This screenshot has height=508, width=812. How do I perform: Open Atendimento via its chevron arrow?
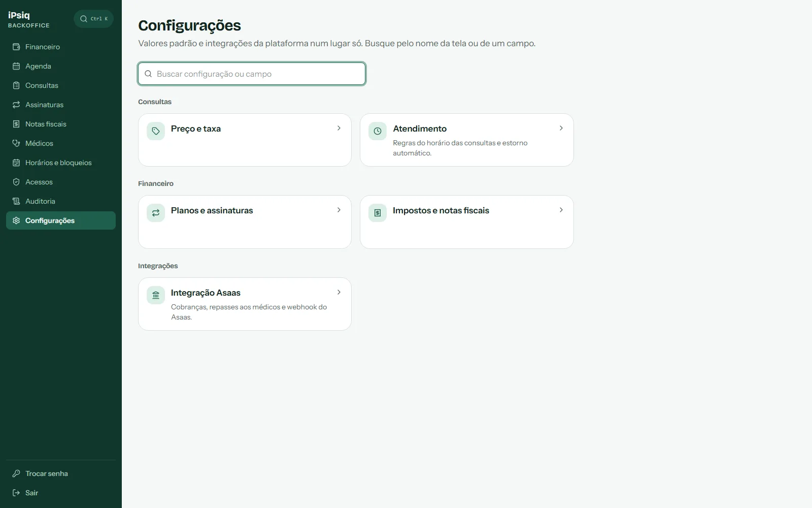tap(561, 128)
